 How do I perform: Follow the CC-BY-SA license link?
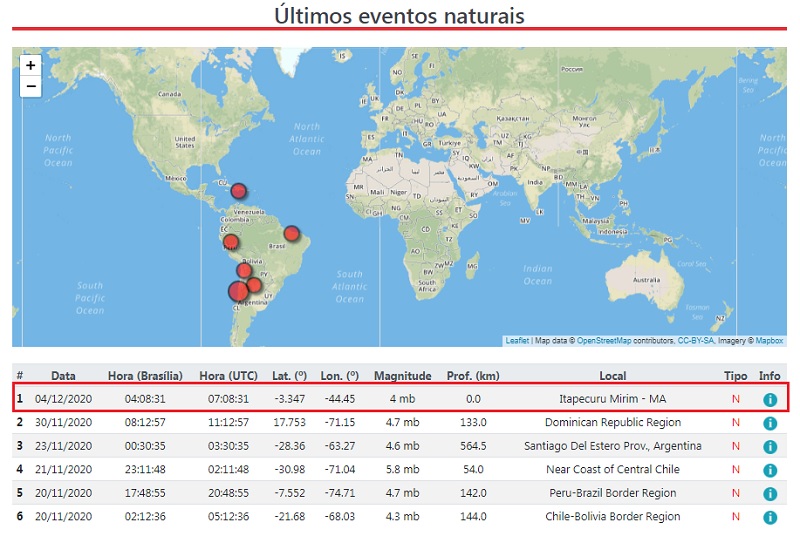694,341
